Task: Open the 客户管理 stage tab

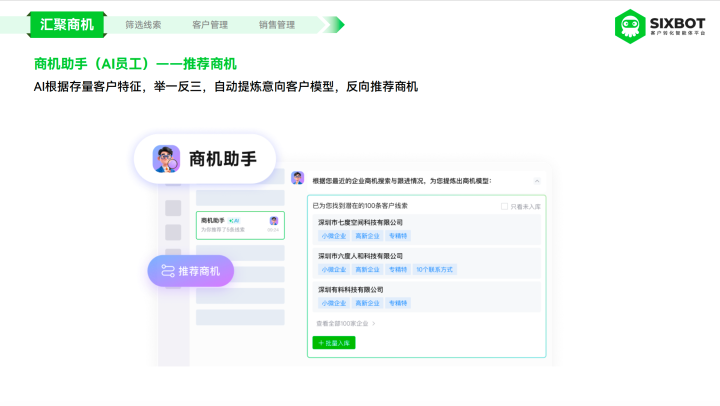Action: click(x=210, y=25)
